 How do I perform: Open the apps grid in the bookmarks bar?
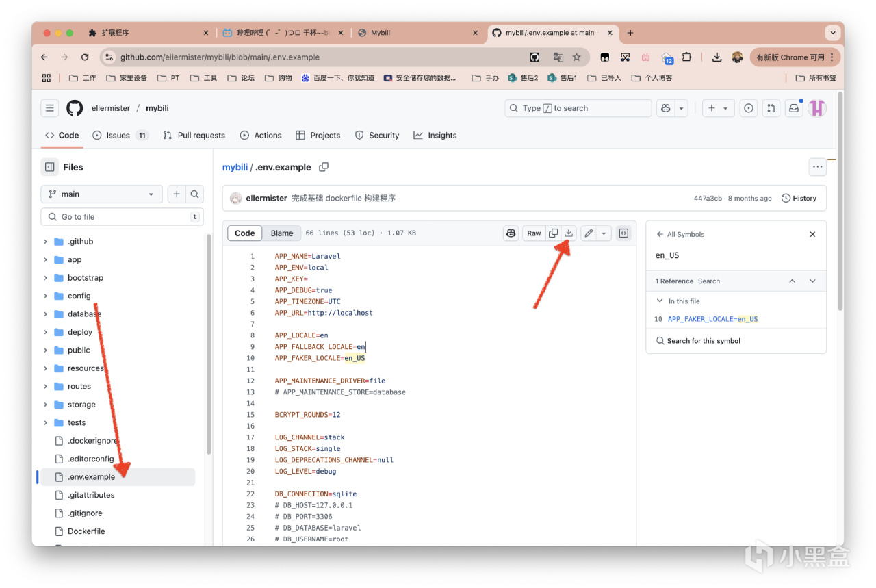click(47, 78)
